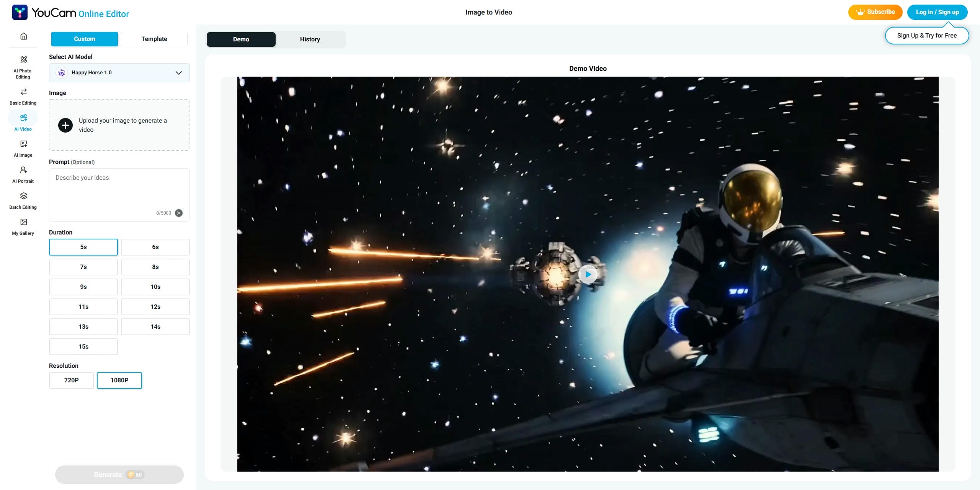This screenshot has width=980, height=490.
Task: Open Basic Editing in sidebar
Action: click(23, 97)
